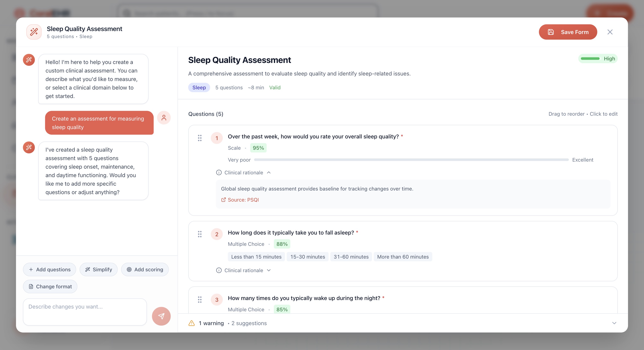Select the Less than 15 minutes option
This screenshot has width=644, height=350.
256,257
